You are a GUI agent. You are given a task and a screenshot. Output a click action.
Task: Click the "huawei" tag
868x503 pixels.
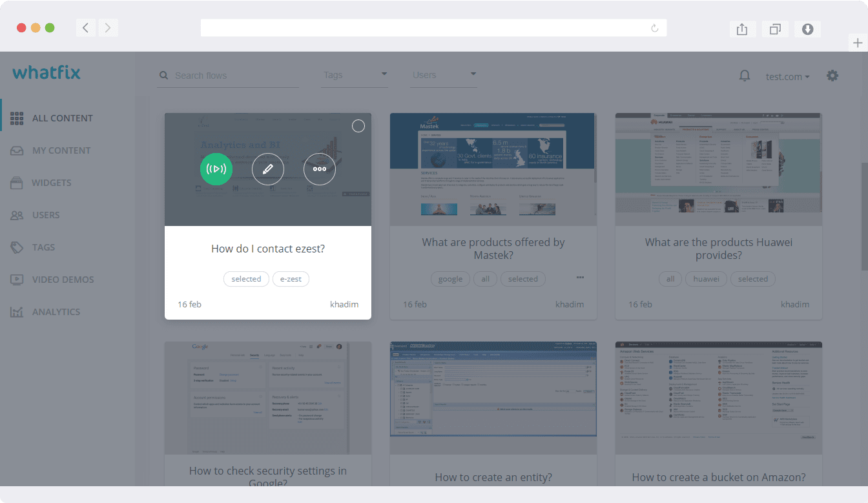tap(706, 279)
